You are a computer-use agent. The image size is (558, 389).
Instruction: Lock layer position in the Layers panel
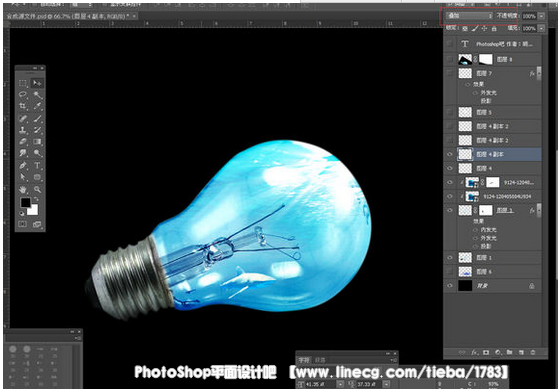tap(484, 28)
